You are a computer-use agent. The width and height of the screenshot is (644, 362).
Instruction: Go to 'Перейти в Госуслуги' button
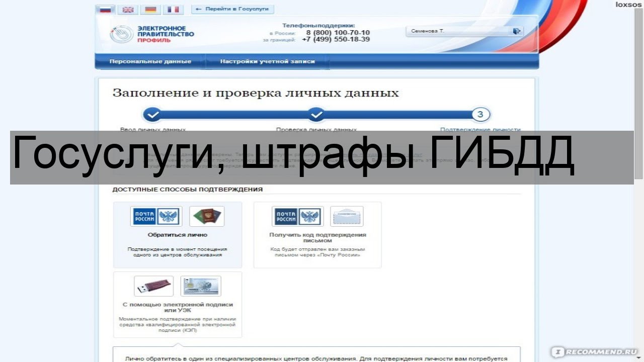232,9
